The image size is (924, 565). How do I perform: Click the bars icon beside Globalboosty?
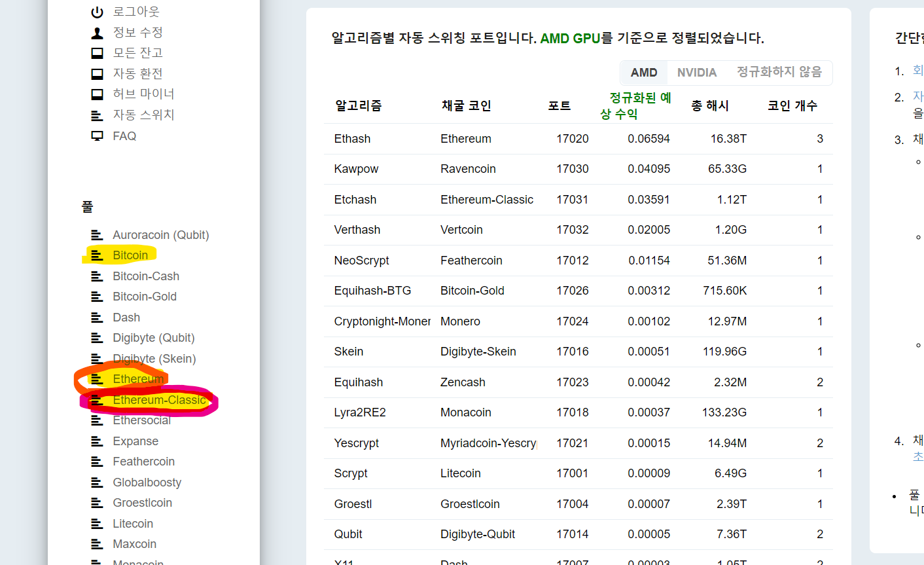click(x=97, y=483)
